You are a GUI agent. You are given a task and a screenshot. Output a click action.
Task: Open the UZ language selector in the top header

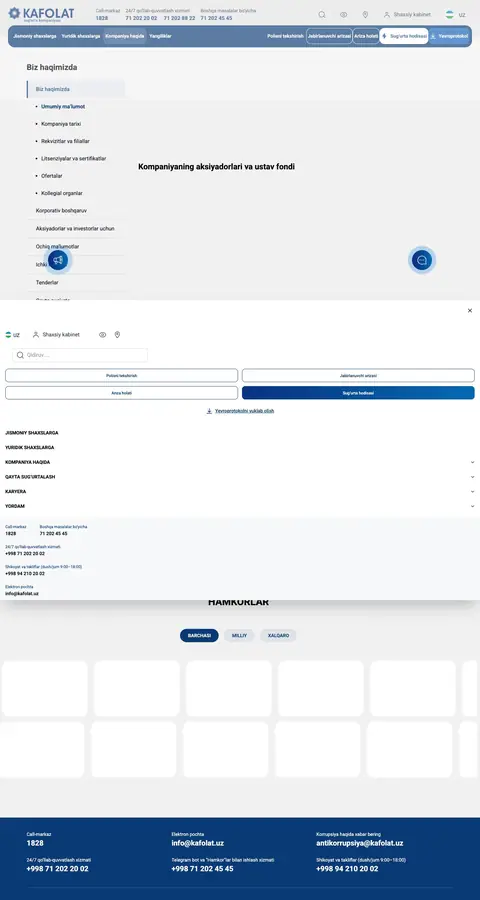(455, 14)
